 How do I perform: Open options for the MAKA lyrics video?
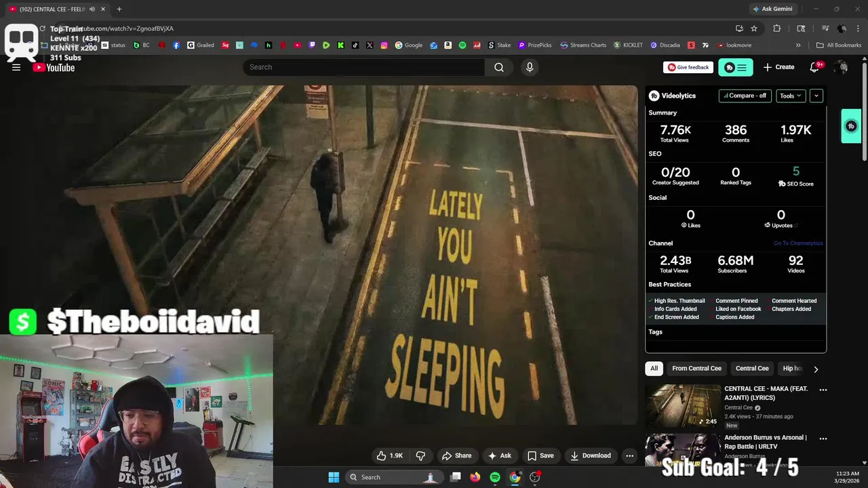pos(823,390)
